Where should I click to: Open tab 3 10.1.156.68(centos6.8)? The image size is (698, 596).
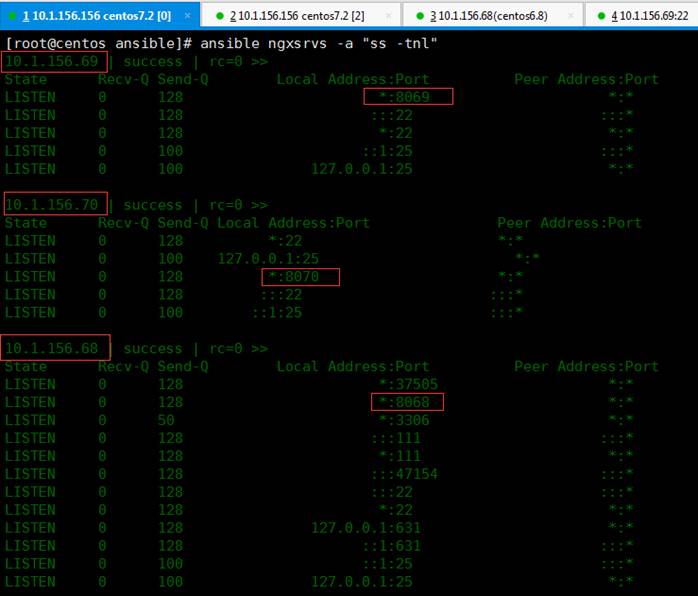[493, 16]
